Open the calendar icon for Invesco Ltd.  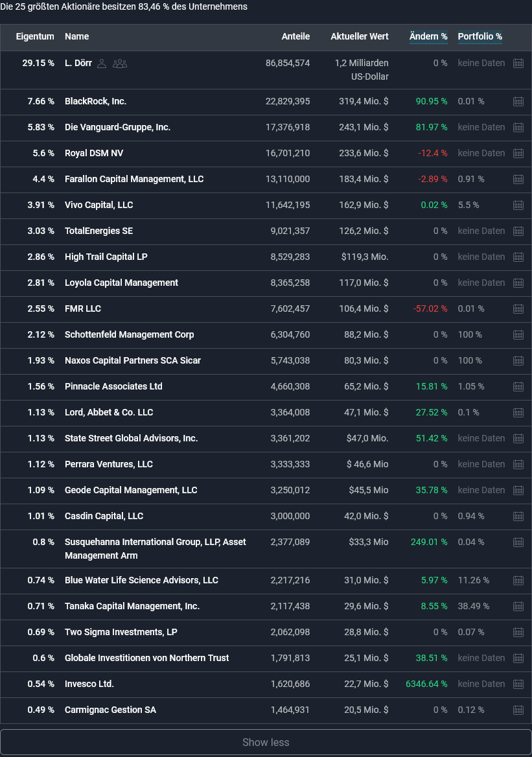[x=518, y=684]
